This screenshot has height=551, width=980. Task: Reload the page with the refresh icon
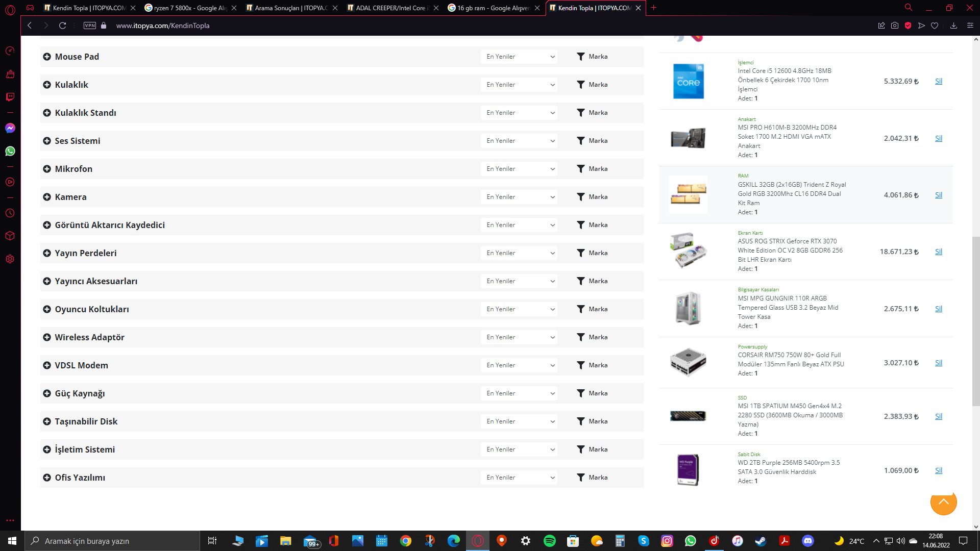[x=62, y=26]
